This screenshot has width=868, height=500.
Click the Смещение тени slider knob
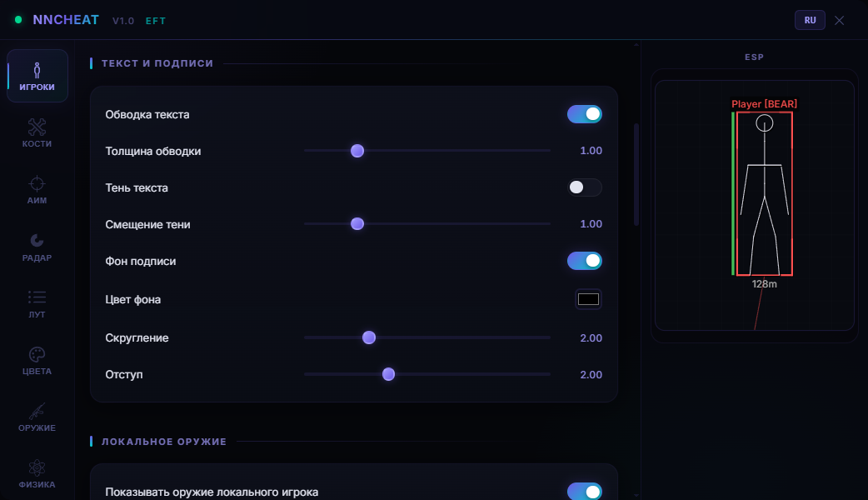(357, 223)
